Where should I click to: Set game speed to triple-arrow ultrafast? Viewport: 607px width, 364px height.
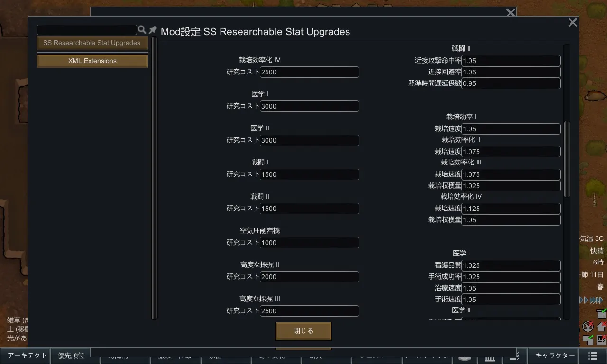point(596,300)
